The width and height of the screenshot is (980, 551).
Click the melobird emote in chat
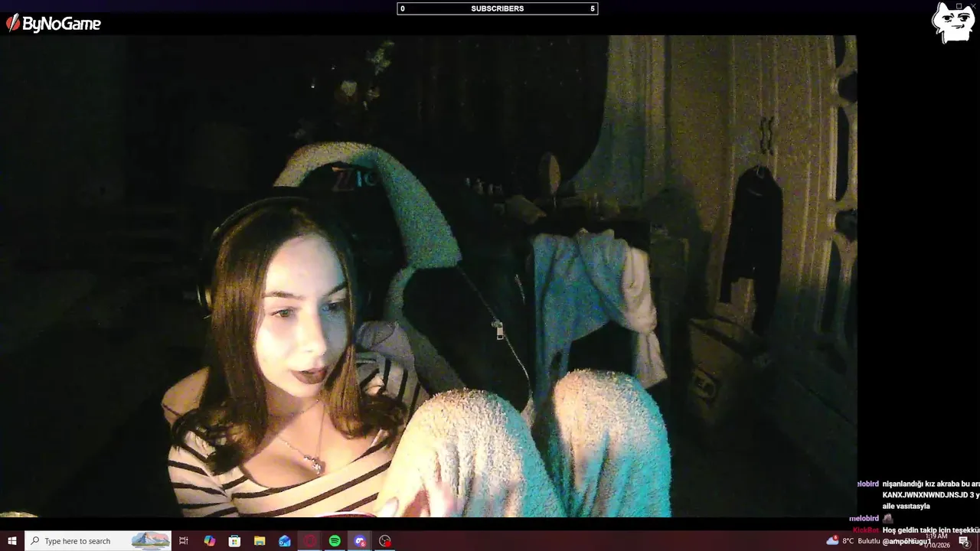tap(888, 518)
